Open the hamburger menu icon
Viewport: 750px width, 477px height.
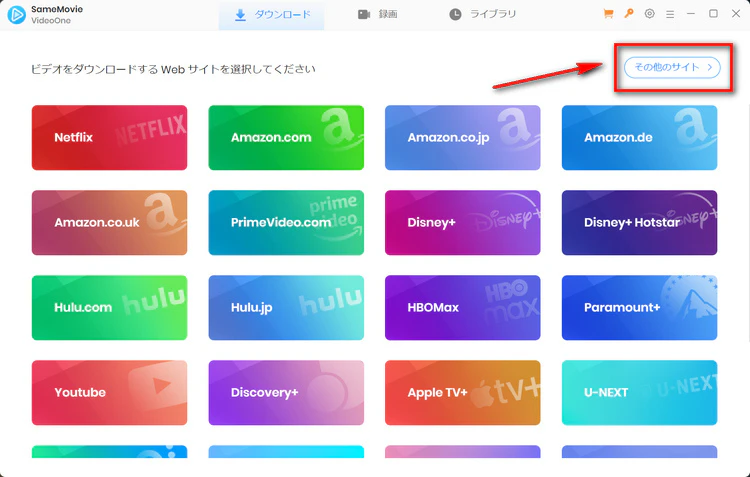670,14
